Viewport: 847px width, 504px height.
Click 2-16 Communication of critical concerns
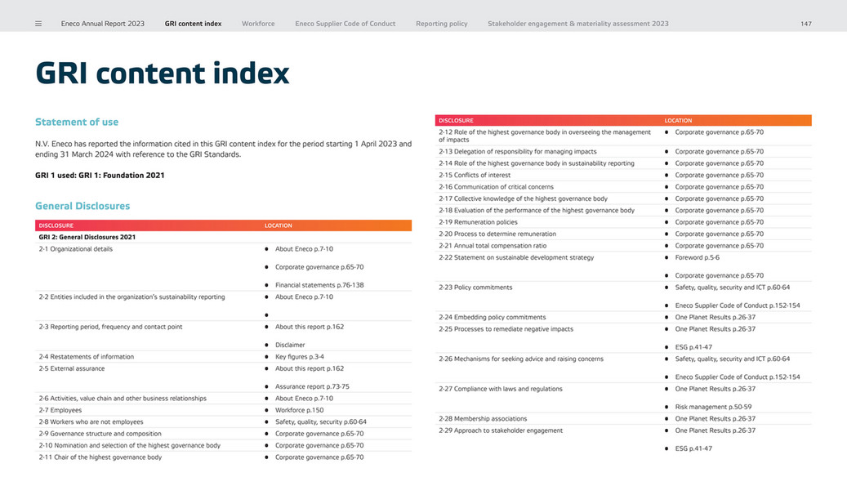[x=496, y=187]
